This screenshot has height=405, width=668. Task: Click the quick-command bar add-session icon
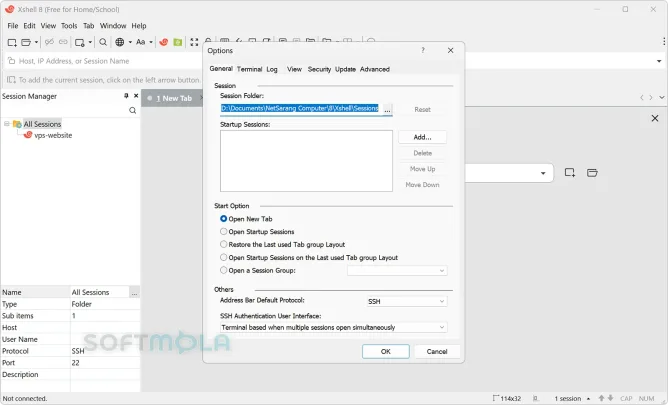pos(11,80)
